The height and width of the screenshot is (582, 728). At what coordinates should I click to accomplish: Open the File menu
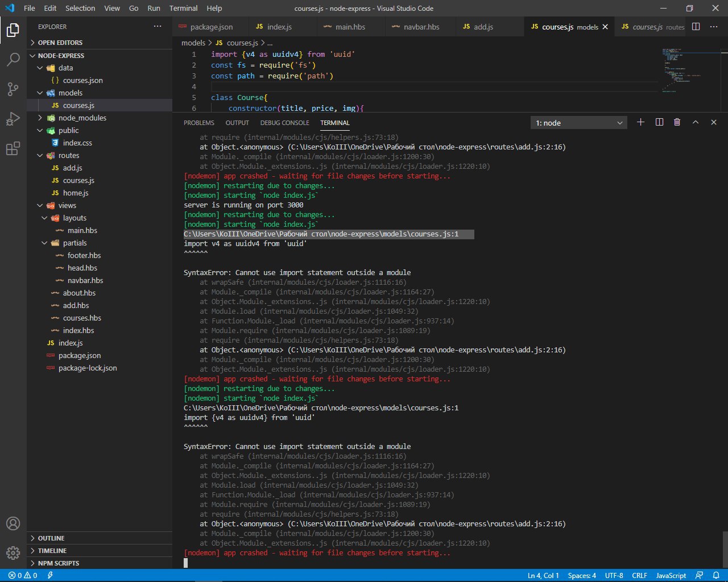(30, 8)
